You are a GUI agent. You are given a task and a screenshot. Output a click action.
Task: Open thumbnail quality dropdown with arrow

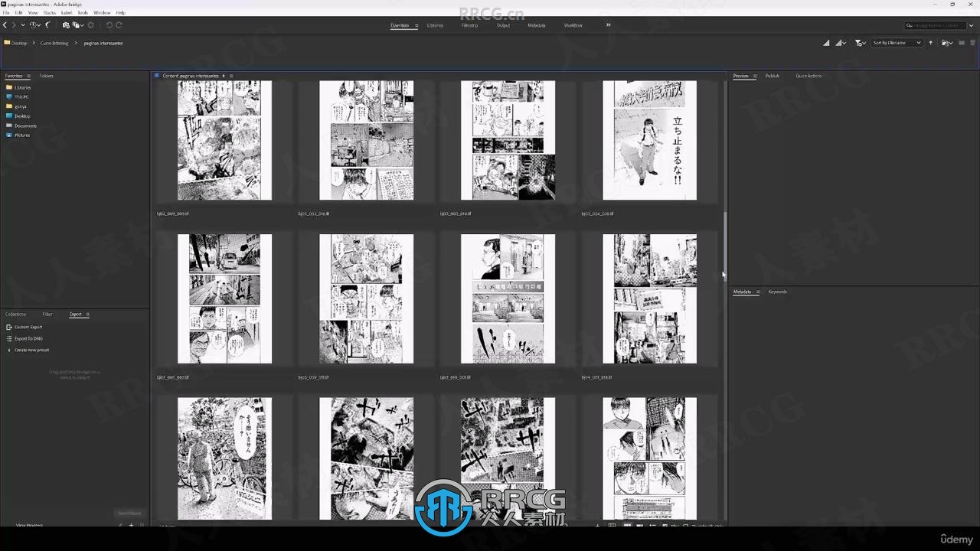841,43
